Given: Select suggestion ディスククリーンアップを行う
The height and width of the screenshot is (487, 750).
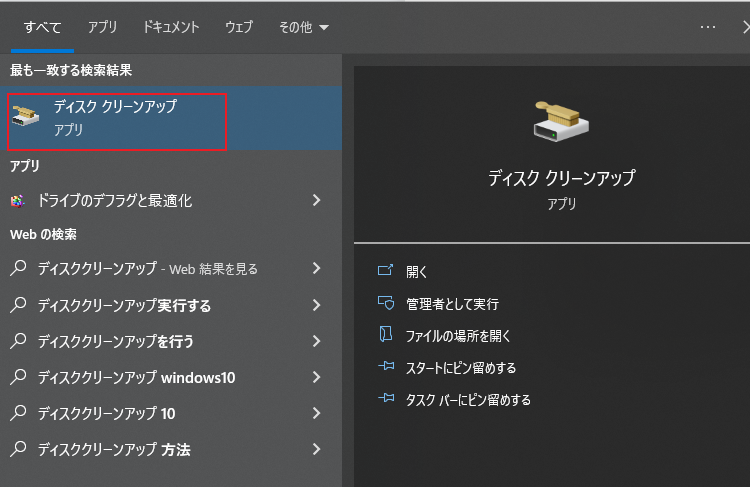Looking at the screenshot, I should click(171, 341).
